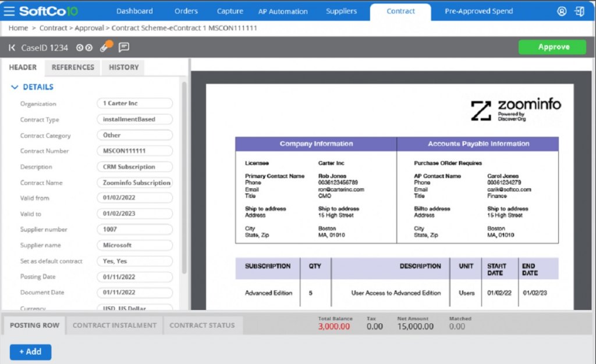Click the SUBSCRIPTION column header

point(268,266)
